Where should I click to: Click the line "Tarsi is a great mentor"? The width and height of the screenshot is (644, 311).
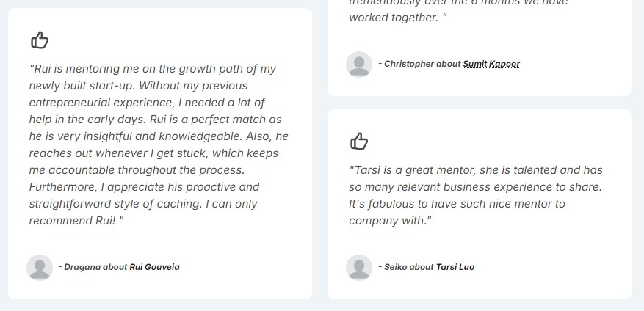point(476,170)
